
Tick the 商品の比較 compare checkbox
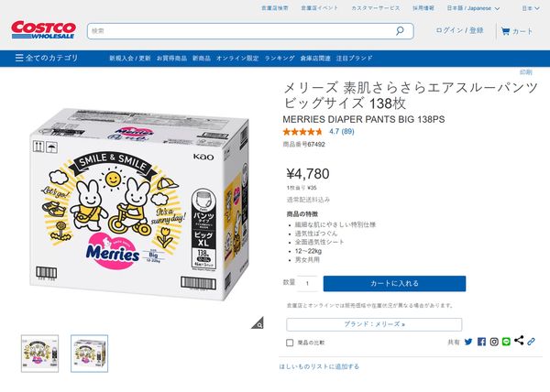[x=291, y=343]
